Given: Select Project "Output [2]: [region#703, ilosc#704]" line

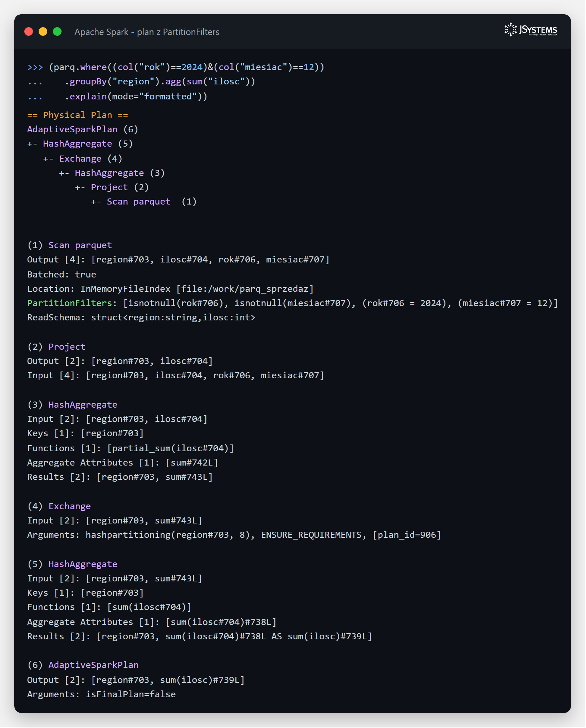Looking at the screenshot, I should (120, 361).
